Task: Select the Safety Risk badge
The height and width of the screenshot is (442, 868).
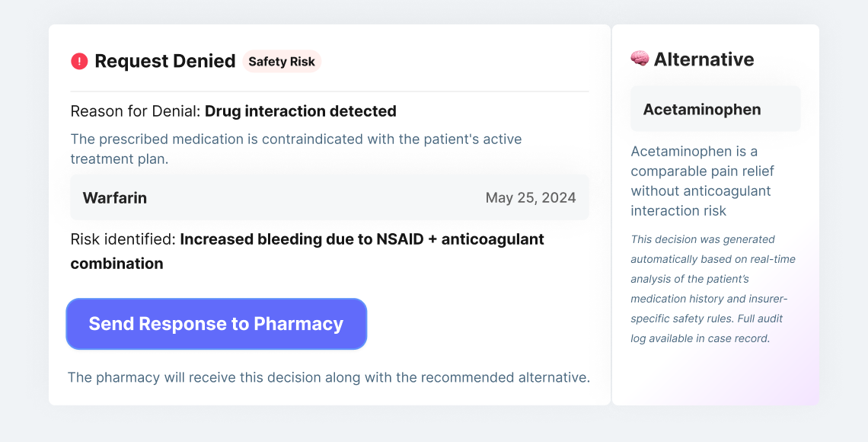Action: pyautogui.click(x=282, y=62)
